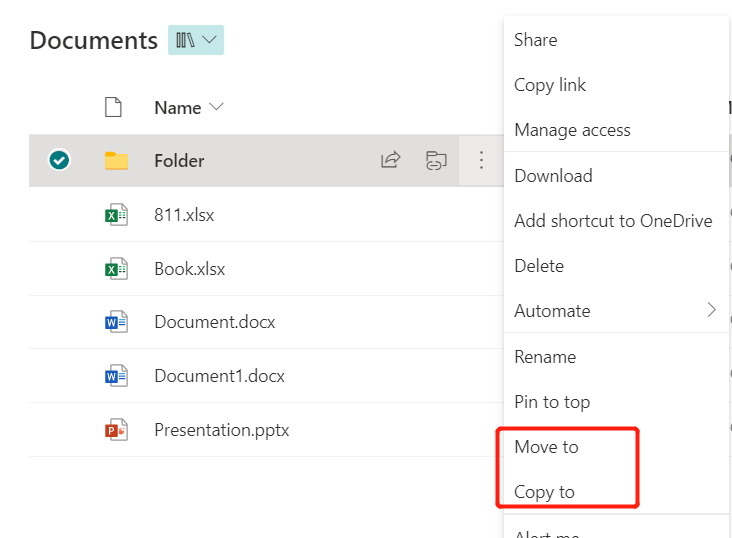
Task: Open the Presentation.pptx file link
Action: 221,430
